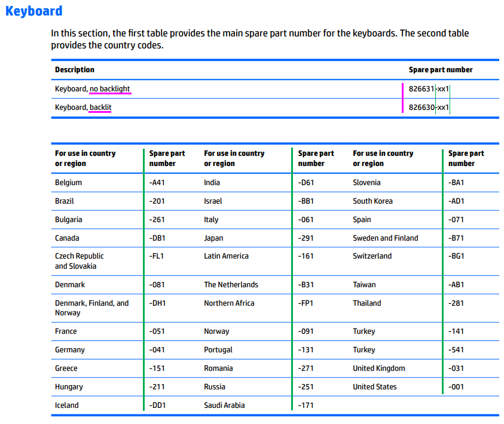Click the Czech Republic and Slovakia entry
This screenshot has height=424, width=504.
pyautogui.click(x=80, y=261)
